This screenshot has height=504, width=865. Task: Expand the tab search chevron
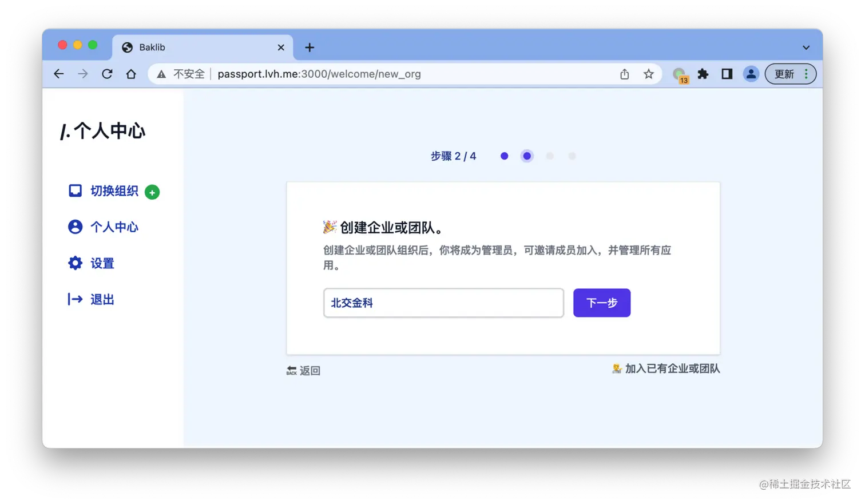click(x=806, y=47)
